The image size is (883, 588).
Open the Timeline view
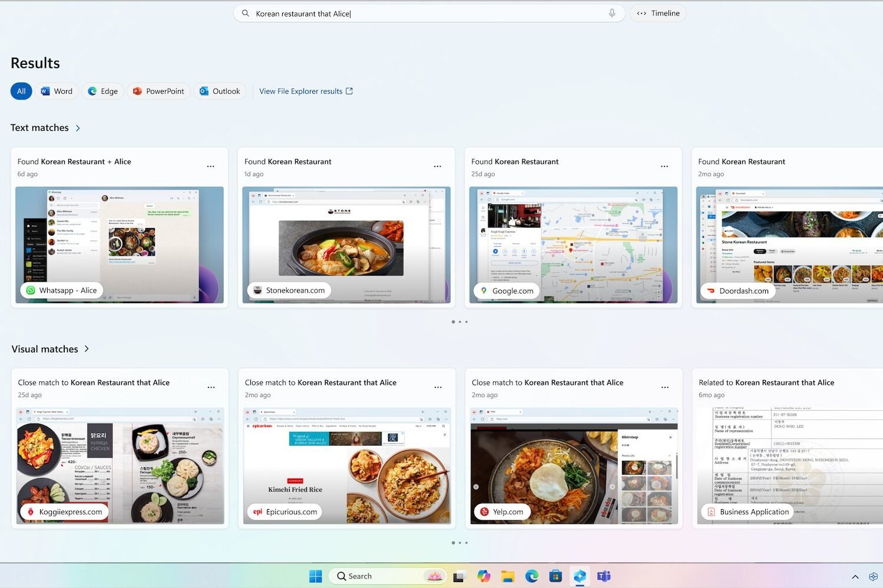(x=658, y=13)
